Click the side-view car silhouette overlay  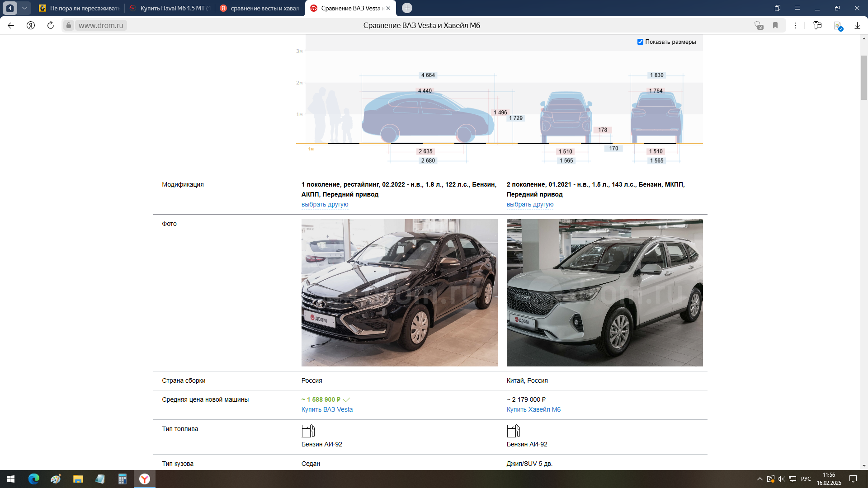(x=428, y=117)
